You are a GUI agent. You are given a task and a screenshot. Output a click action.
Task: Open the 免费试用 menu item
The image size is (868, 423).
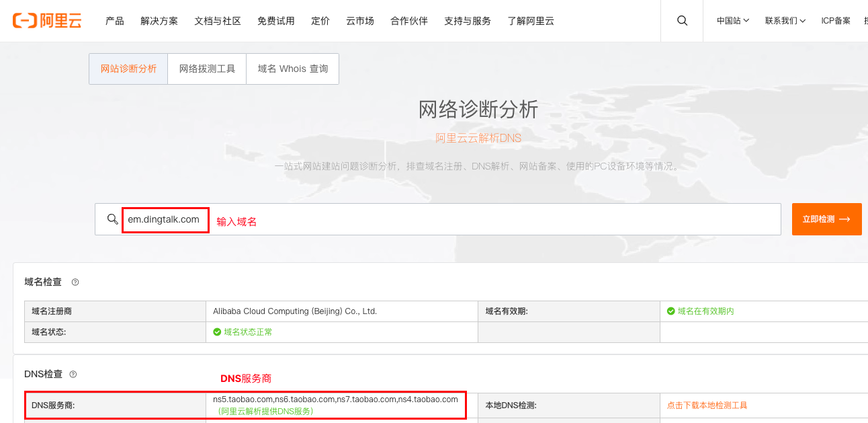coord(276,21)
